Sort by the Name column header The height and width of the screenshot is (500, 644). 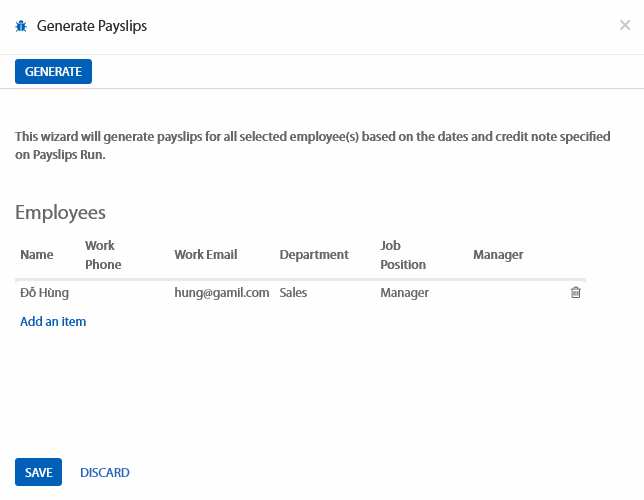(x=36, y=255)
